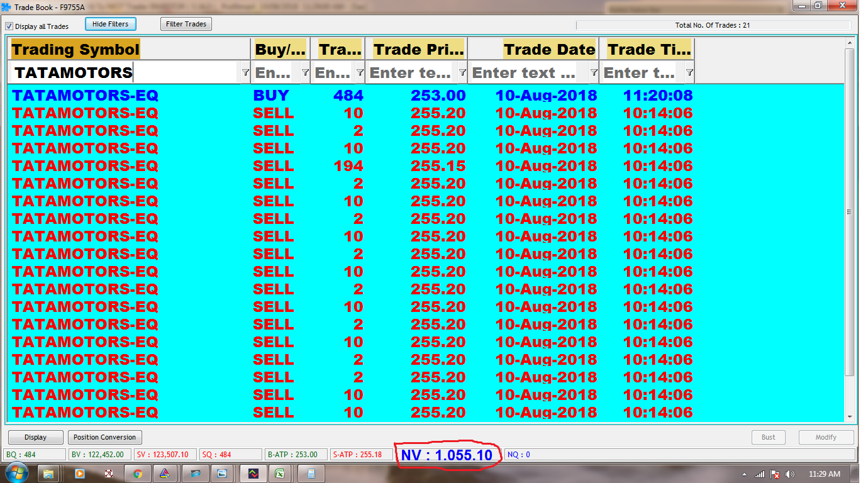Click trade price 255.15 cell
The image size is (868, 483).
click(438, 166)
